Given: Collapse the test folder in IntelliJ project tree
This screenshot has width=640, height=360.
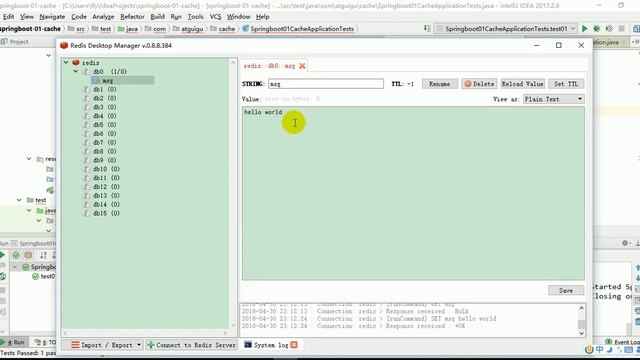Looking at the screenshot, I should pos(19,200).
